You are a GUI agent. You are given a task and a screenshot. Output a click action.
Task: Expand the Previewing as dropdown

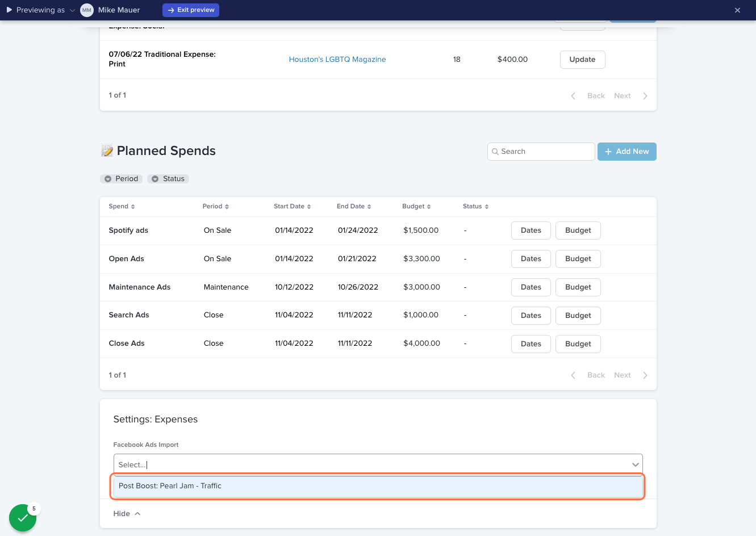(72, 10)
